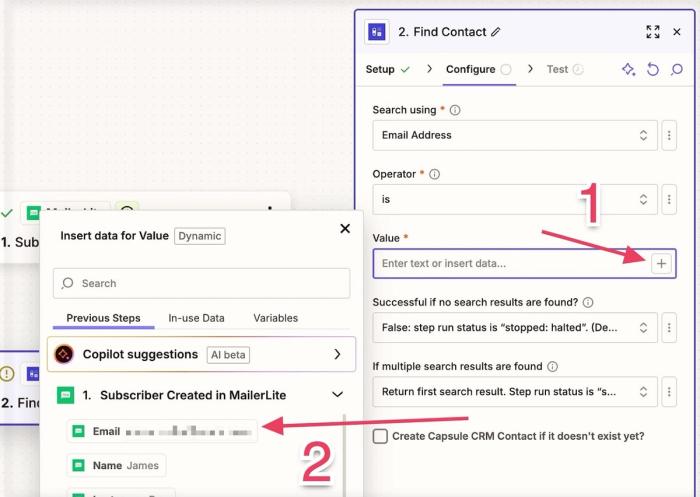Switch to the Setup tab
The width and height of the screenshot is (700, 497).
pos(388,69)
